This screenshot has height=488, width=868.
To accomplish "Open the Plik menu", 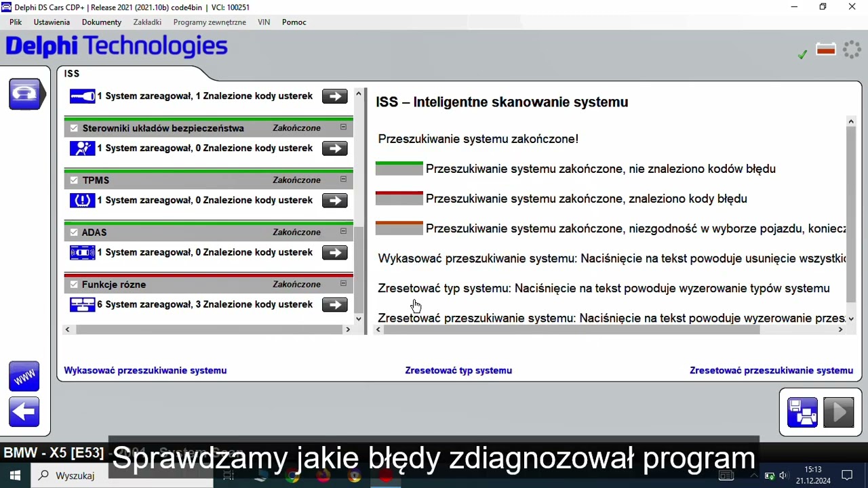I will coord(16,22).
